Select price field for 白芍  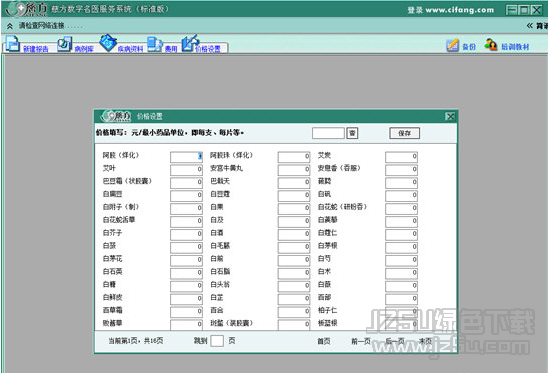(401, 260)
